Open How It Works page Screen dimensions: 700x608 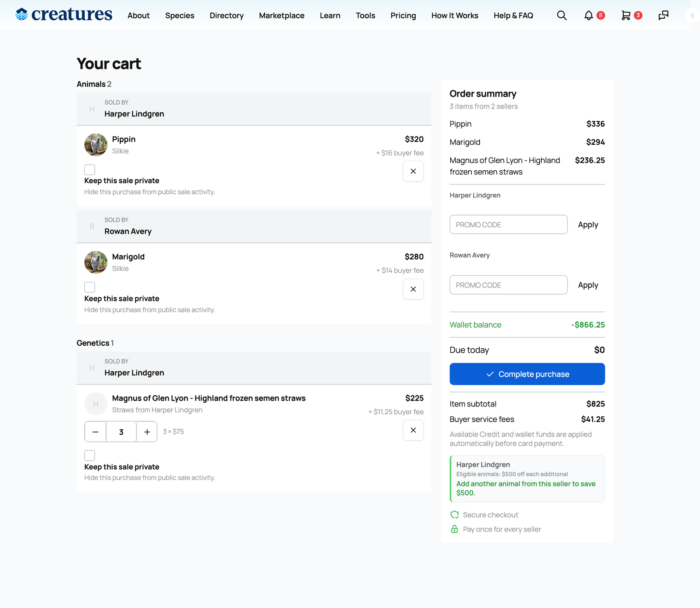coord(455,16)
